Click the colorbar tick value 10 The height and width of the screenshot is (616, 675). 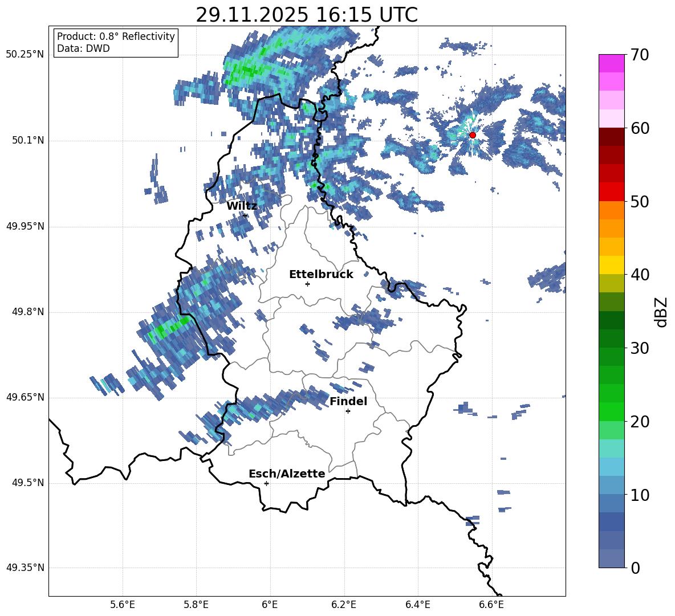click(640, 495)
